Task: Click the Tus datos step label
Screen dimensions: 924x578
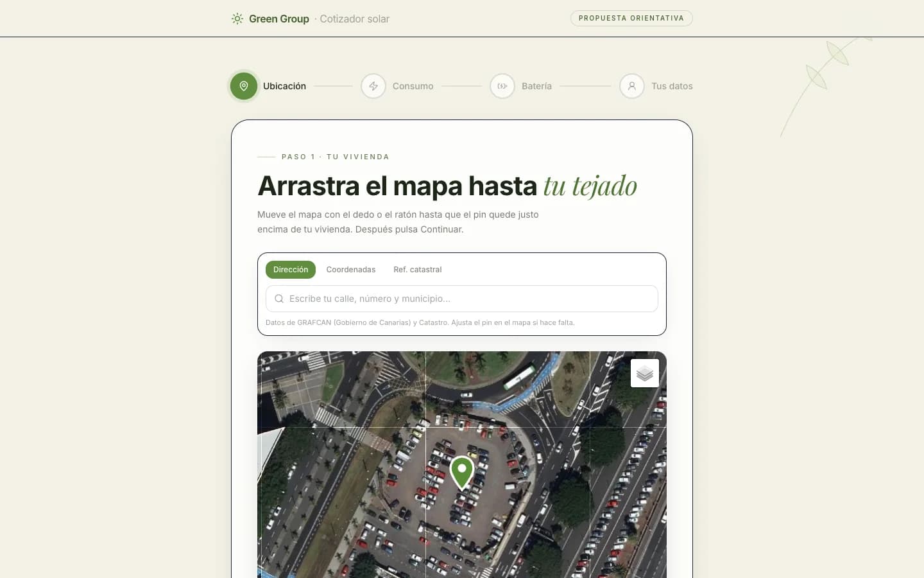Action: point(672,86)
